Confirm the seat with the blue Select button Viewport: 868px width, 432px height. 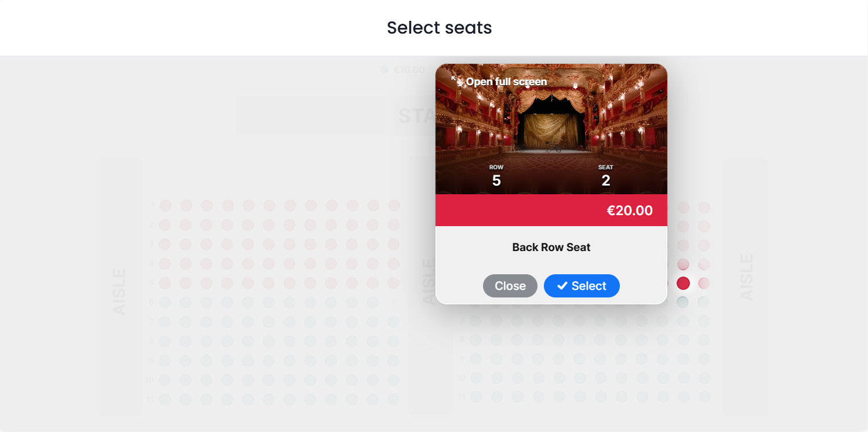pos(582,286)
